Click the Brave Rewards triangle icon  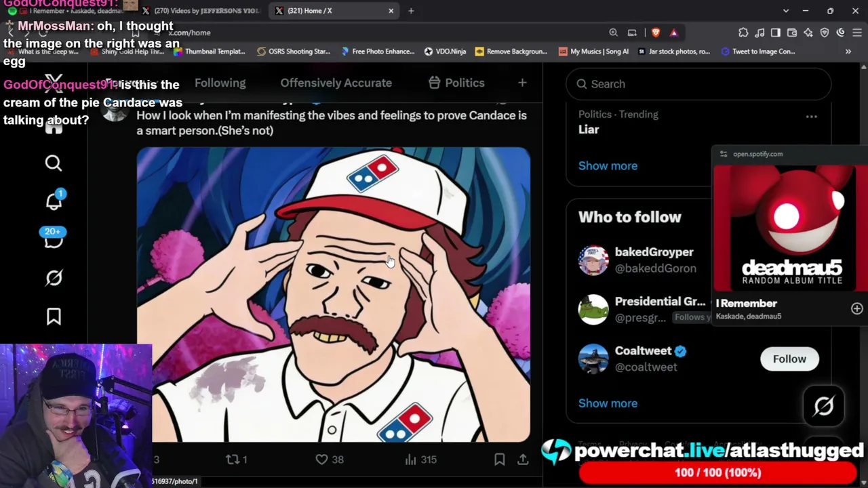click(x=673, y=33)
